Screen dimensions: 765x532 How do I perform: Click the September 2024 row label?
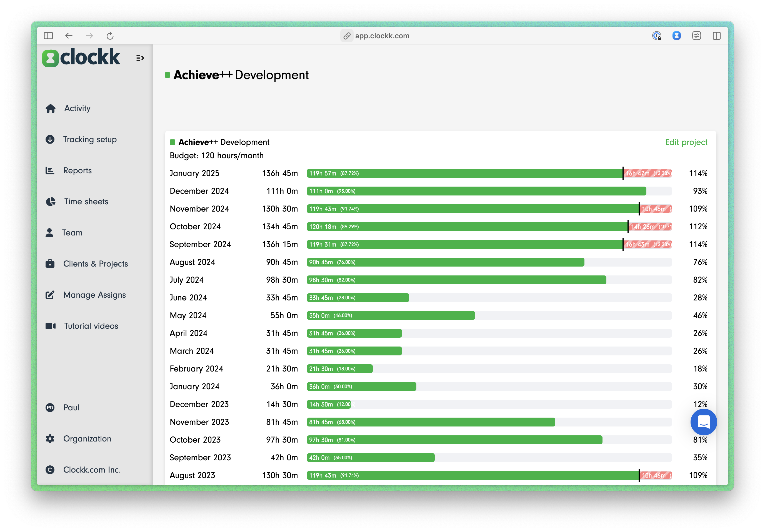200,244
